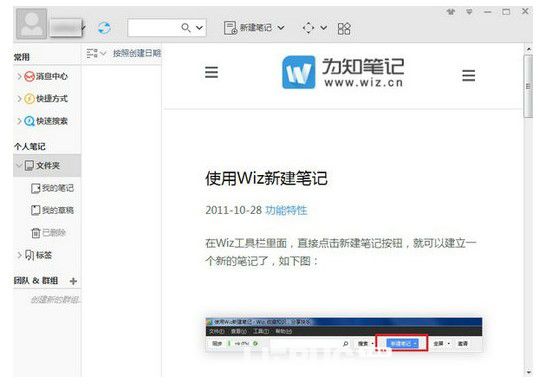Expand the 快捷方式 chevron
This screenshot has height=384, width=540.
pyautogui.click(x=19, y=98)
